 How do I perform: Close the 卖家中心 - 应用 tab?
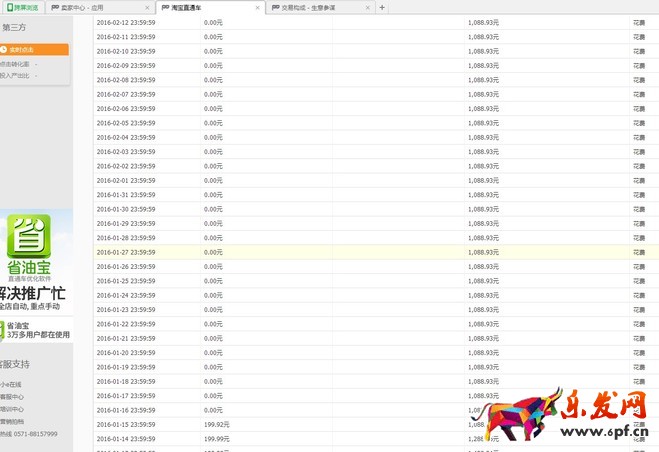[x=148, y=7]
